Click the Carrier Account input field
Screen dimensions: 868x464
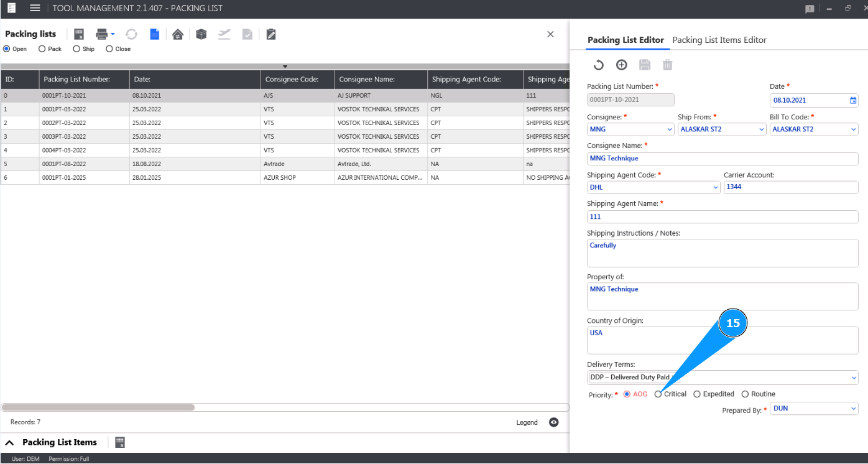click(790, 187)
